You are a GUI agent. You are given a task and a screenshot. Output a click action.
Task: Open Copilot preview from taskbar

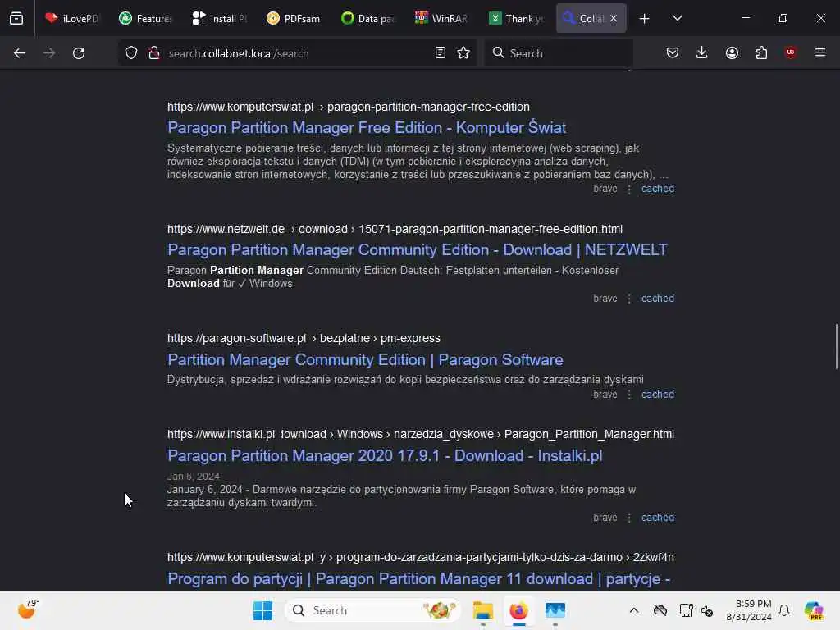814,610
